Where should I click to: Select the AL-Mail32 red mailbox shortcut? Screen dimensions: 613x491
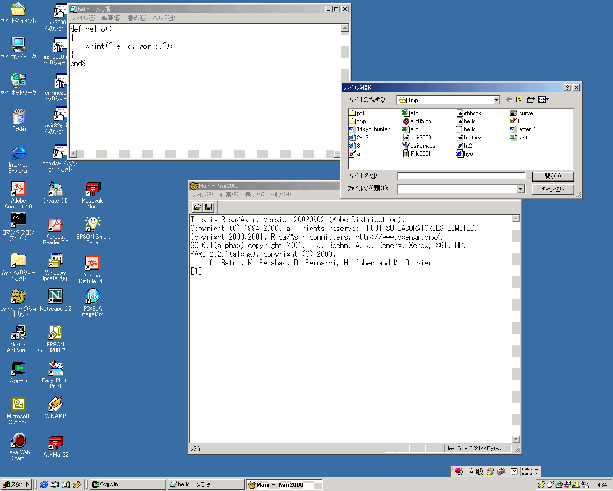tap(55, 446)
